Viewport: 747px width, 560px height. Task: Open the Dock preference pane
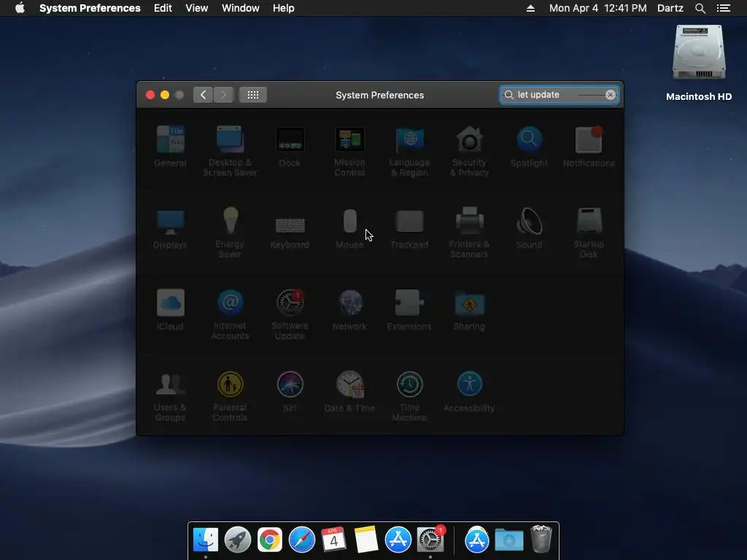tap(290, 146)
